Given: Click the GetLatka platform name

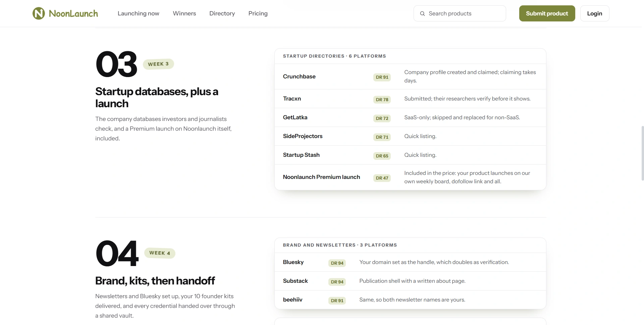Looking at the screenshot, I should coord(295,117).
